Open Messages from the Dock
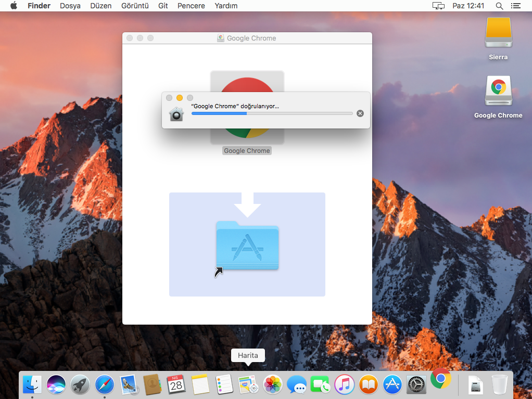532x399 pixels. [296, 385]
